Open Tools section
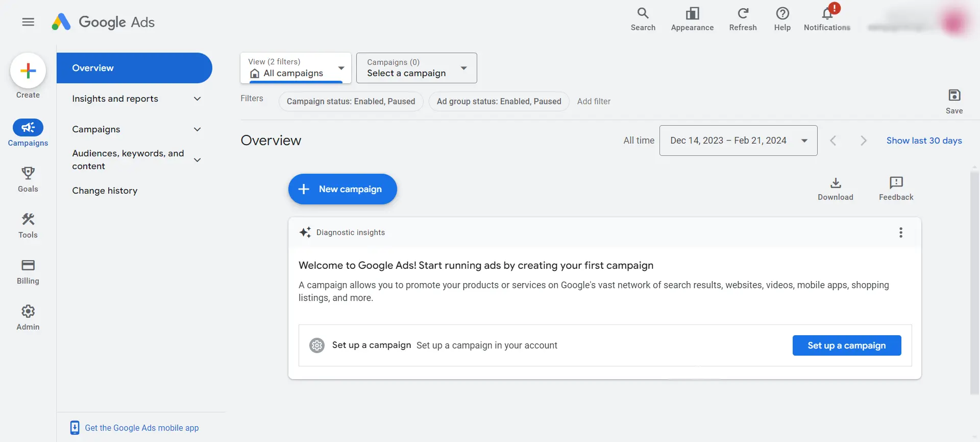Viewport: 980px width, 442px height. (28, 225)
